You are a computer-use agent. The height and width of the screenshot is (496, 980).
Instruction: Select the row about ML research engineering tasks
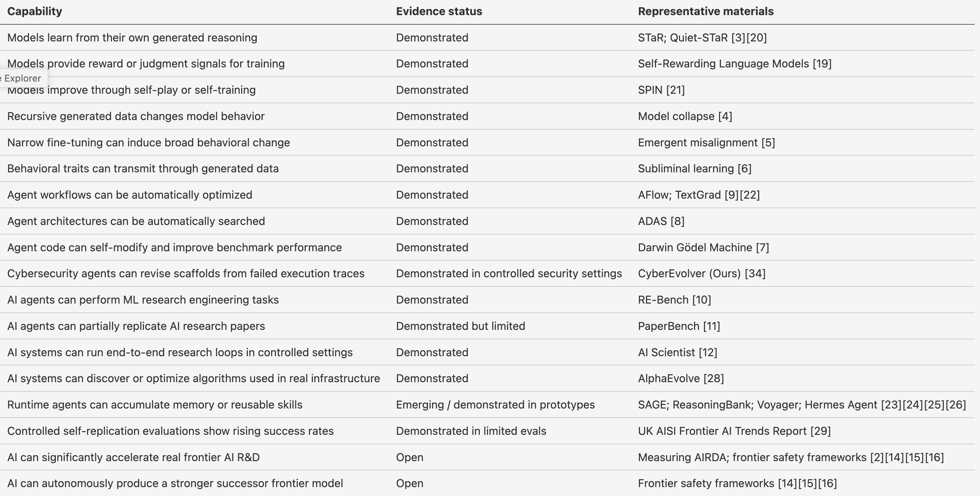[x=487, y=300]
